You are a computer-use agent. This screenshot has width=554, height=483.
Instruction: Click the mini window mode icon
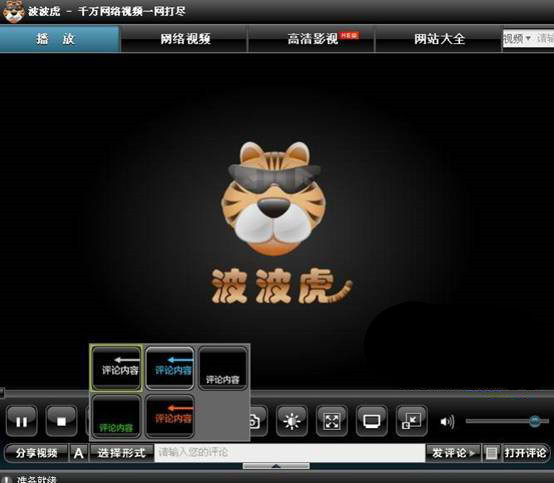(x=412, y=421)
